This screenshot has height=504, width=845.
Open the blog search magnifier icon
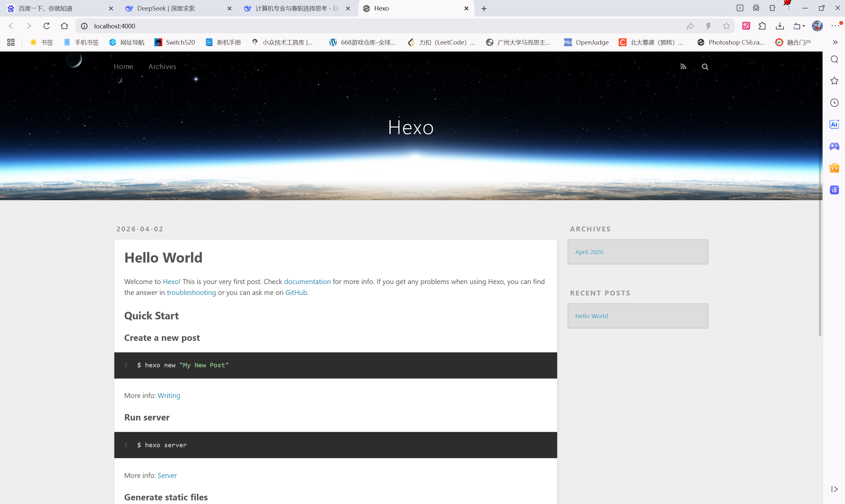click(705, 67)
